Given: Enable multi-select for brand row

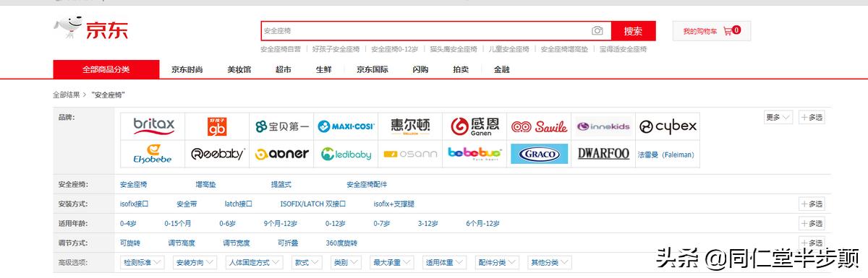Looking at the screenshot, I should click(x=812, y=117).
